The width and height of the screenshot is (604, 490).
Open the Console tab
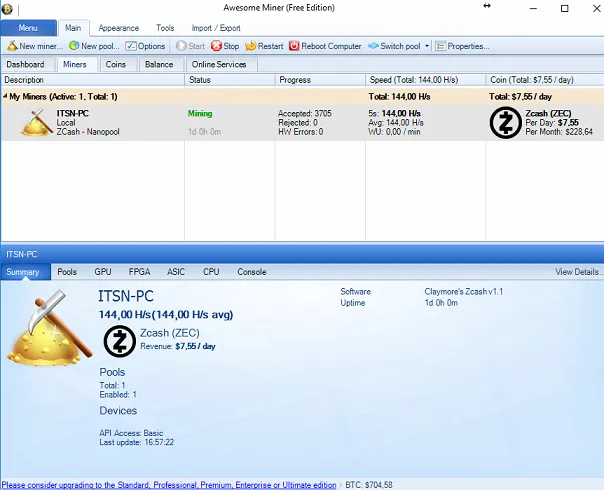(x=252, y=272)
